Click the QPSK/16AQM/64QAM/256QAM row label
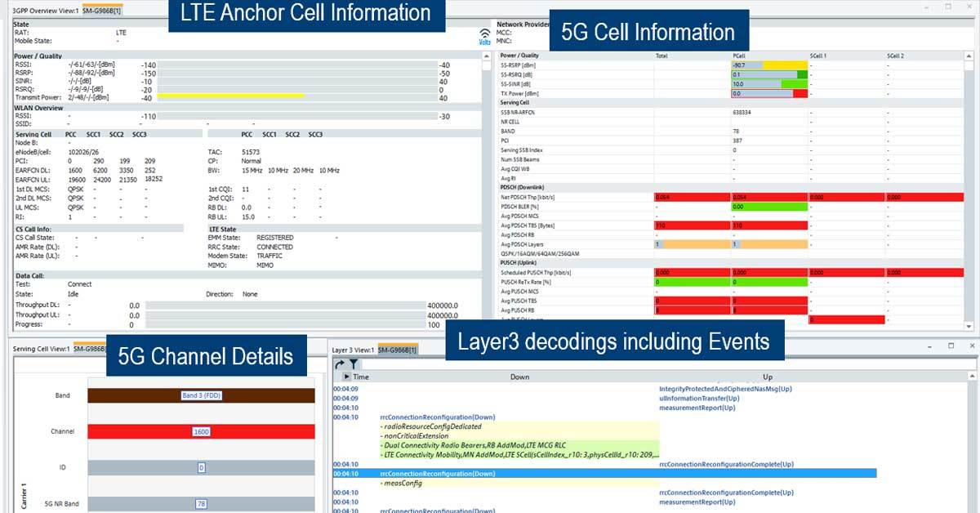This screenshot has width=980, height=513. tap(541, 253)
